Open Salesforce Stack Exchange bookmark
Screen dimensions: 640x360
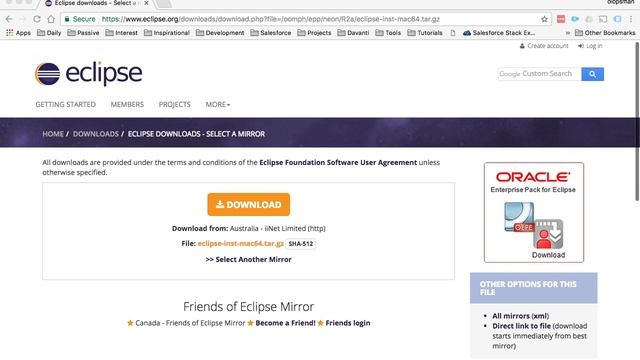(499, 33)
